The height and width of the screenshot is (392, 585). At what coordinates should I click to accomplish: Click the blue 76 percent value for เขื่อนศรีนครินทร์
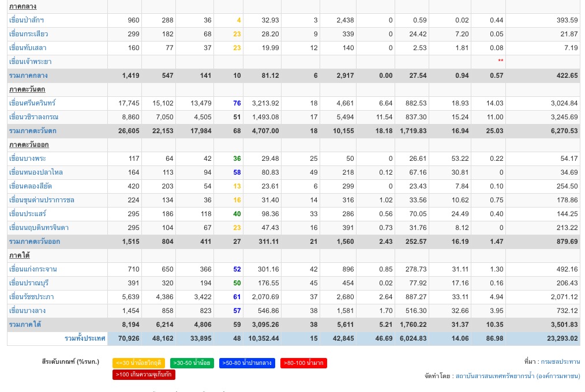[x=237, y=103]
